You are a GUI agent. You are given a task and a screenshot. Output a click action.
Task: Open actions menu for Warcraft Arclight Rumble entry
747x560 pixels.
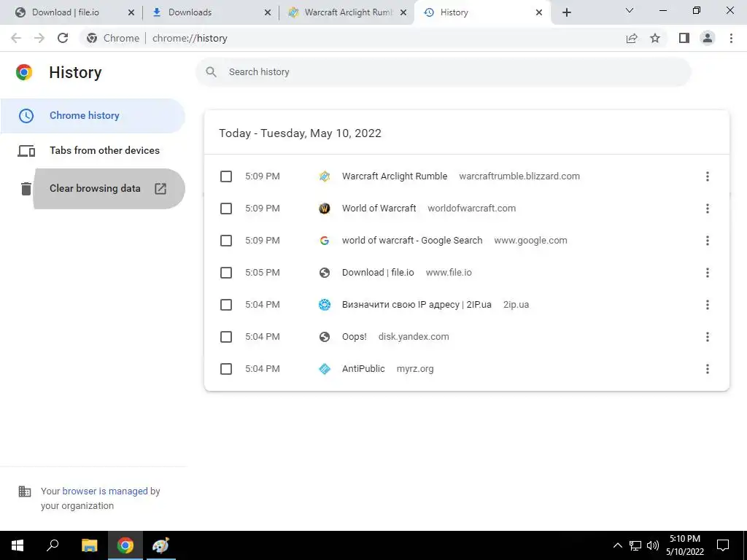[x=708, y=176]
